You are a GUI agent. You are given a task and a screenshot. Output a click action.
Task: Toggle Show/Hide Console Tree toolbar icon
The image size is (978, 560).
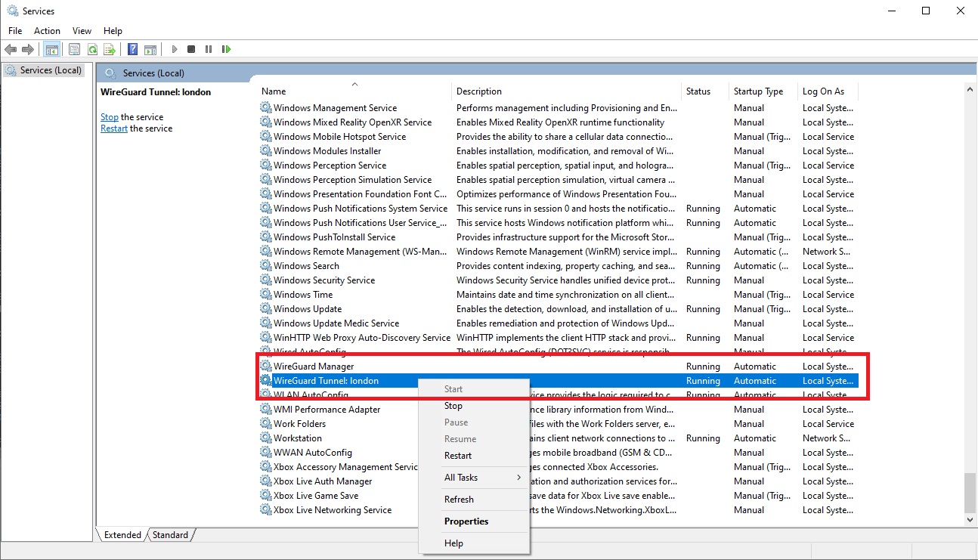51,49
